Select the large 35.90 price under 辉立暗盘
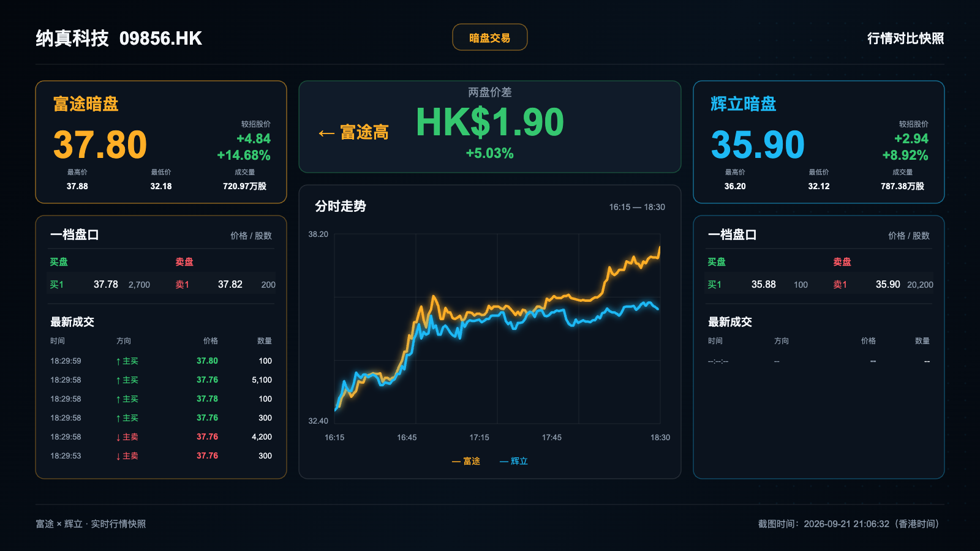The width and height of the screenshot is (980, 551). pyautogui.click(x=758, y=144)
